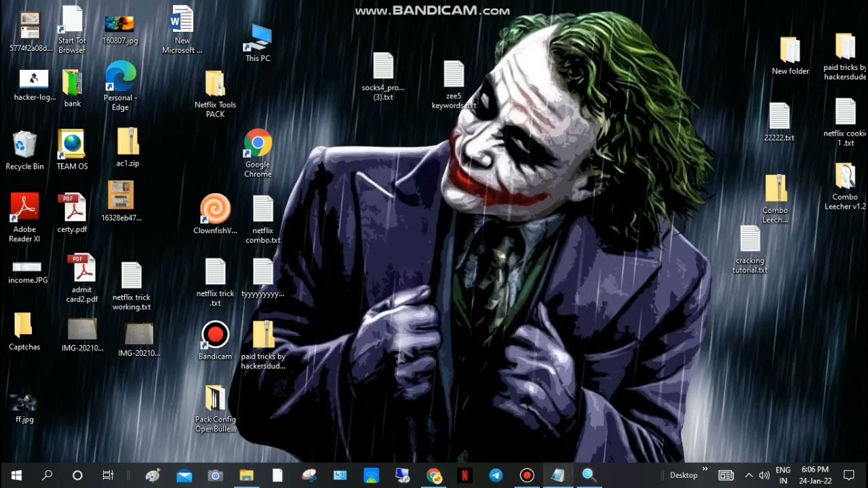Open netflix combo.txt file
Screen dimensions: 868x488
[x=262, y=220]
